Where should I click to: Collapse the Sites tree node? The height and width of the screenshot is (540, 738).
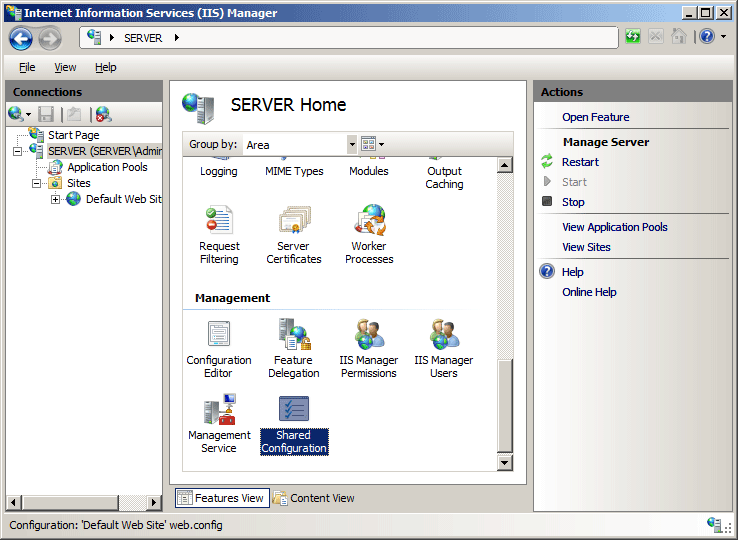click(x=36, y=184)
